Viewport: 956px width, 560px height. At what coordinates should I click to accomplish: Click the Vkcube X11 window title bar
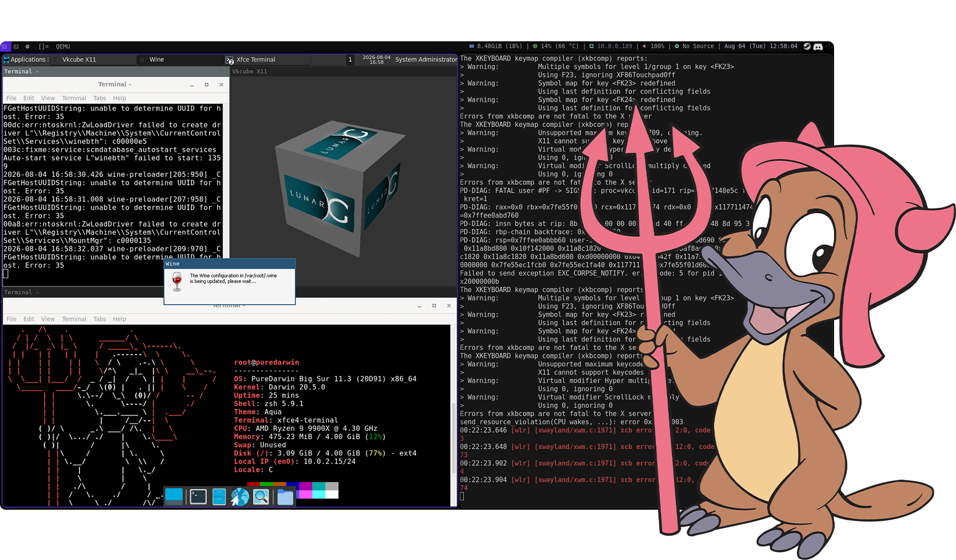344,72
